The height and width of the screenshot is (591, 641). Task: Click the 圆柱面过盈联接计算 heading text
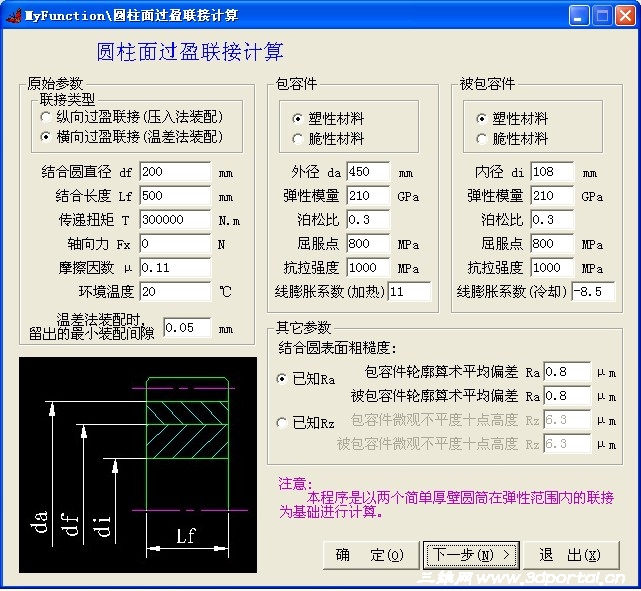tap(190, 52)
